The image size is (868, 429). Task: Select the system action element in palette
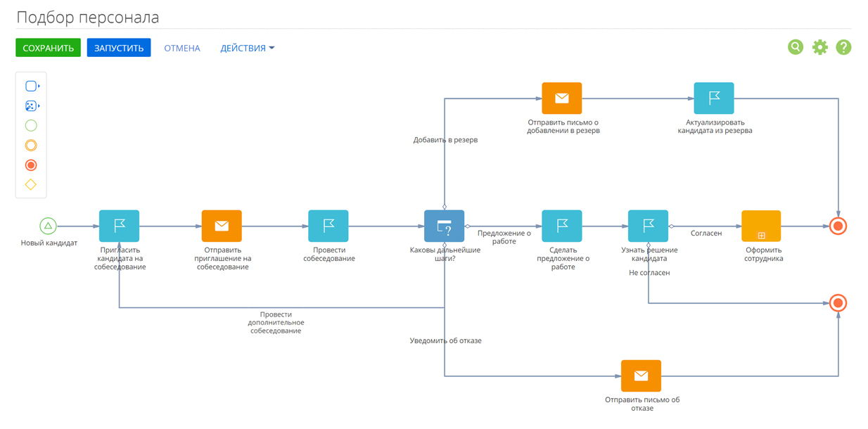pyautogui.click(x=31, y=105)
